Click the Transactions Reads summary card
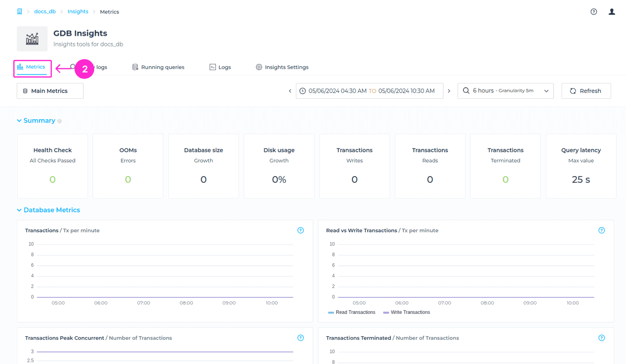Screen dimensions: 626x364 tap(430, 166)
